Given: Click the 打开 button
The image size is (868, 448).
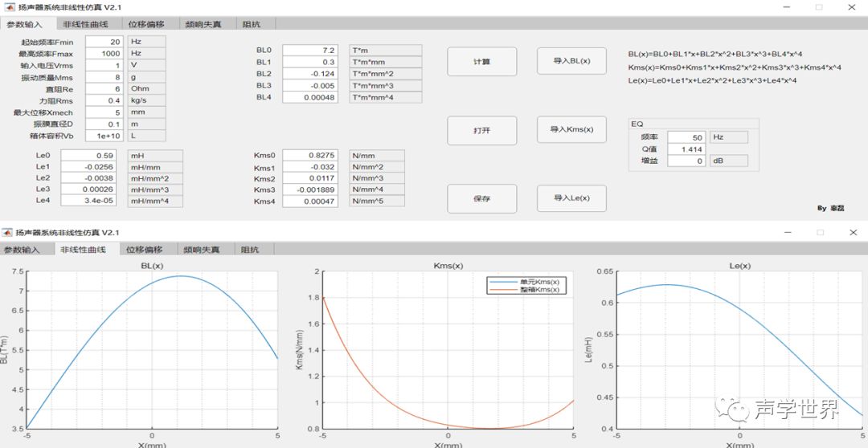Looking at the screenshot, I should [x=481, y=129].
